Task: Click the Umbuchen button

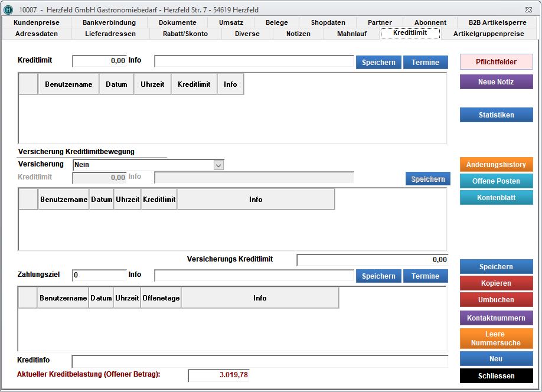Action: pyautogui.click(x=496, y=300)
